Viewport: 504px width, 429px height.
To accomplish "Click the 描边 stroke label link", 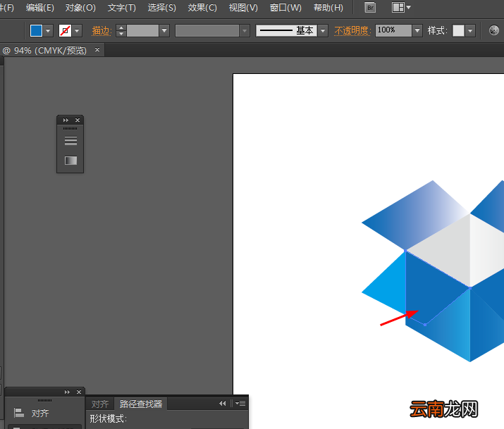I will (x=102, y=31).
